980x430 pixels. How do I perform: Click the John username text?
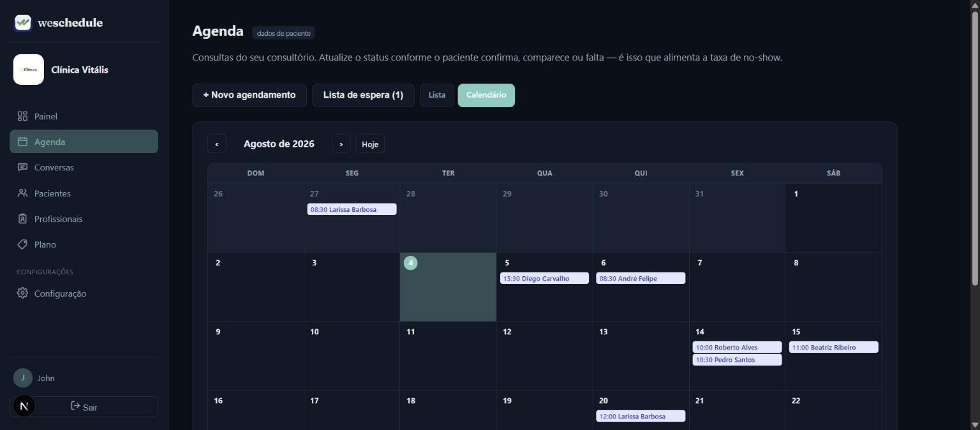(46, 378)
